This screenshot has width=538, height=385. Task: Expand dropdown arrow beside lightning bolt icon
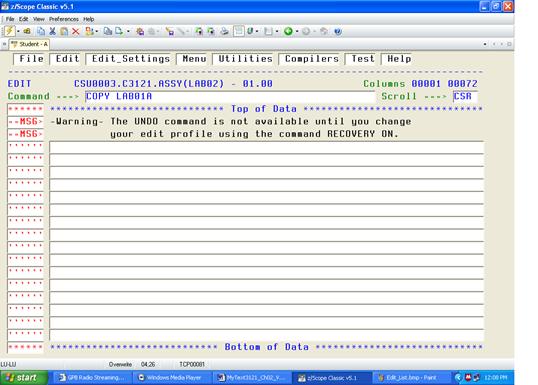(18, 32)
